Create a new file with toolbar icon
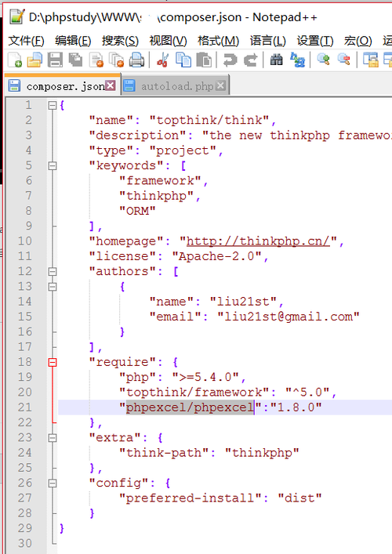This screenshot has height=554, width=392. click(x=15, y=60)
